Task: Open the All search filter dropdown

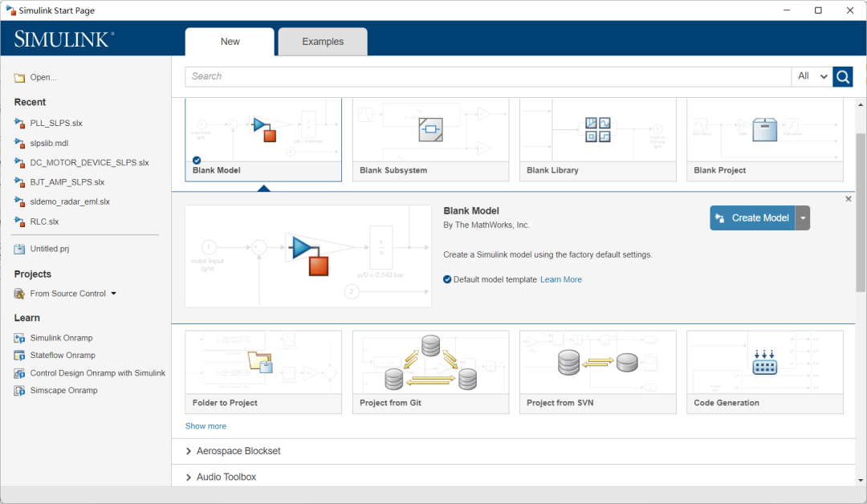Action: coord(812,77)
